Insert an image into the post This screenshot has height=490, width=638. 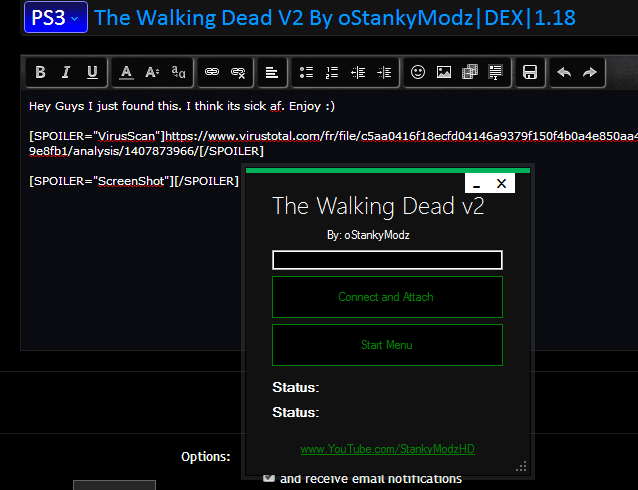tap(444, 72)
